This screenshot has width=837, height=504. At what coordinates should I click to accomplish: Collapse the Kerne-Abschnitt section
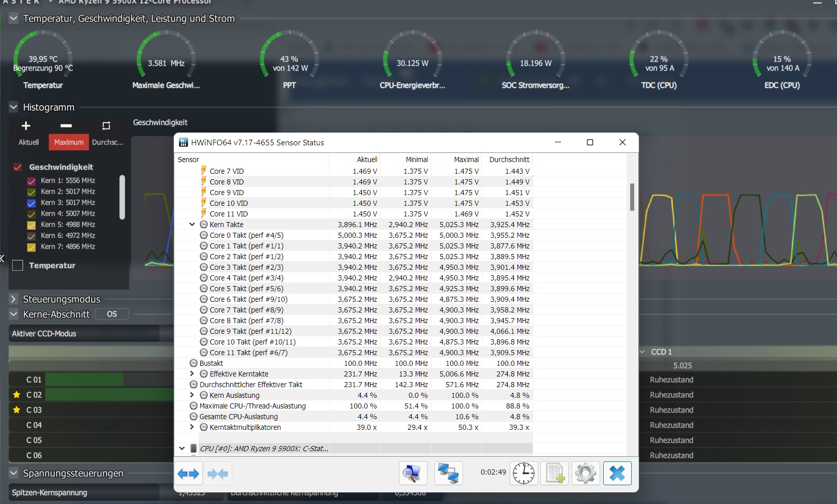[x=14, y=314]
